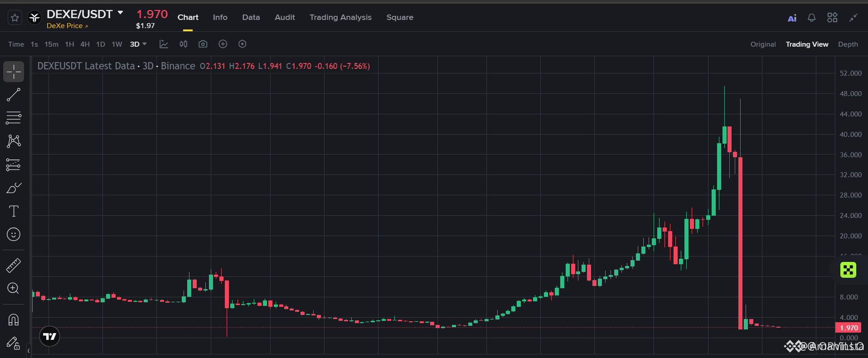The height and width of the screenshot is (358, 868).
Task: Select the trend line drawing tool
Action: [x=14, y=95]
